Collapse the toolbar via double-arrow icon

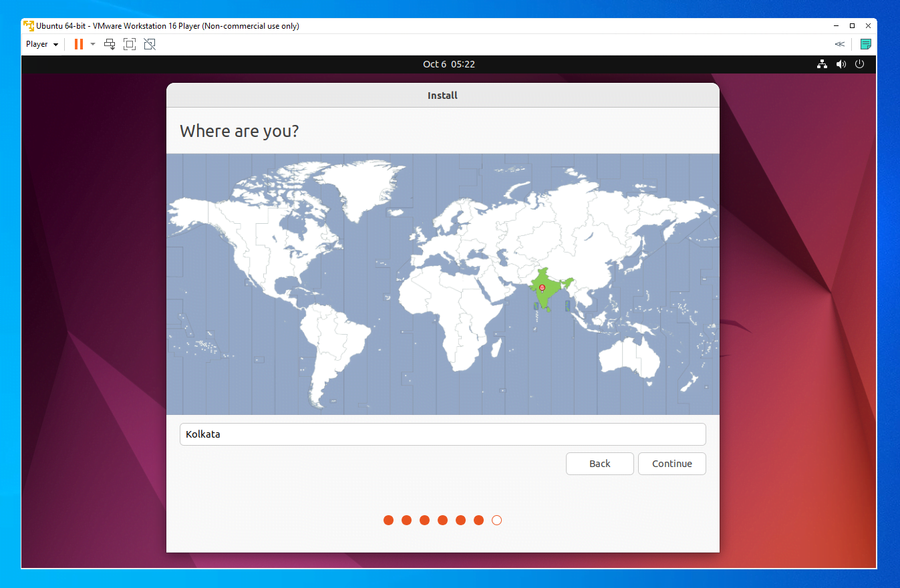click(839, 43)
